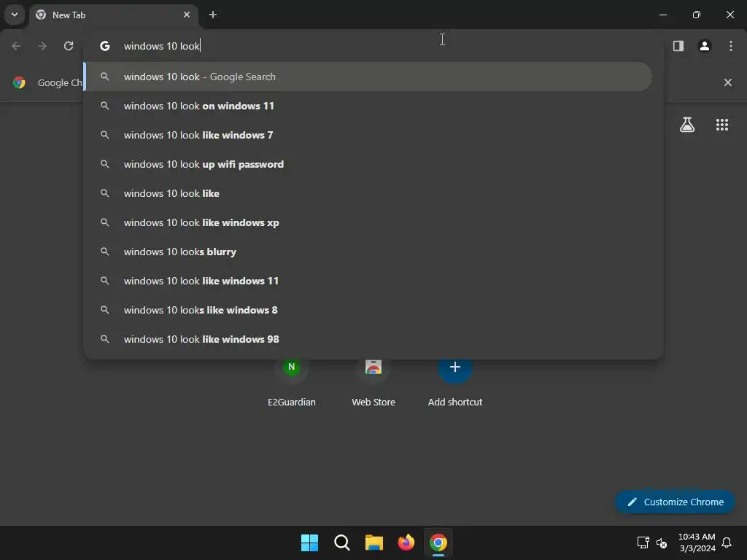747x560 pixels.
Task: Pick 'windows 10 look up wifi password'
Action: point(368,164)
